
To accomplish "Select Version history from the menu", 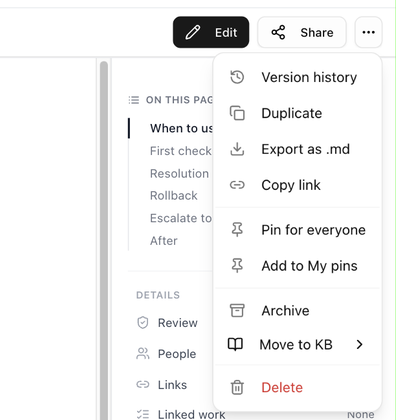I will point(297,77).
